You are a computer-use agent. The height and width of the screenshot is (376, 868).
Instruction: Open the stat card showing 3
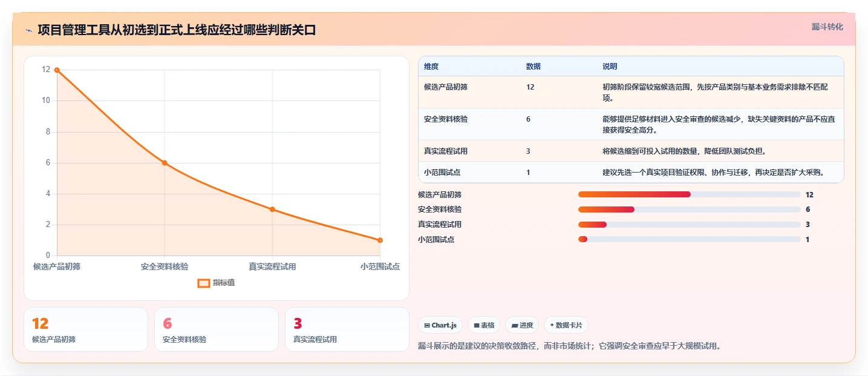pyautogui.click(x=347, y=329)
